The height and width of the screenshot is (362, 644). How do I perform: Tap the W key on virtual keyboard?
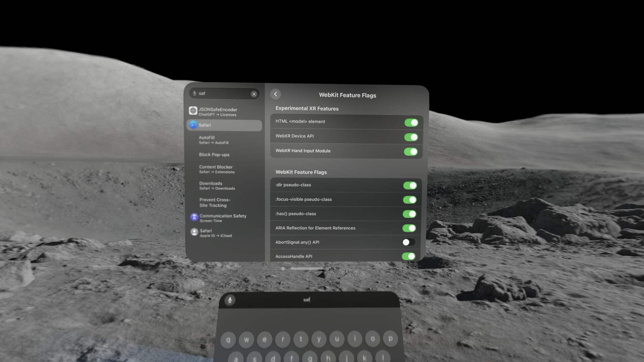[247, 340]
